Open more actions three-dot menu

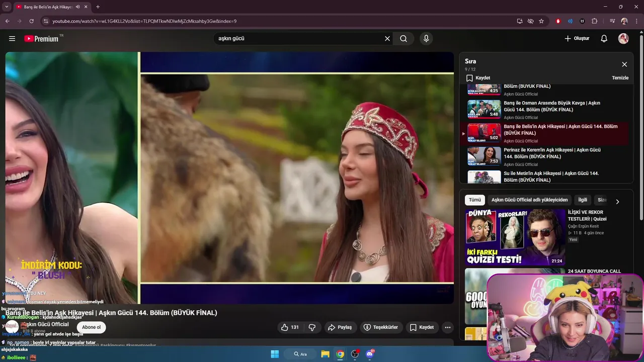pyautogui.click(x=447, y=327)
